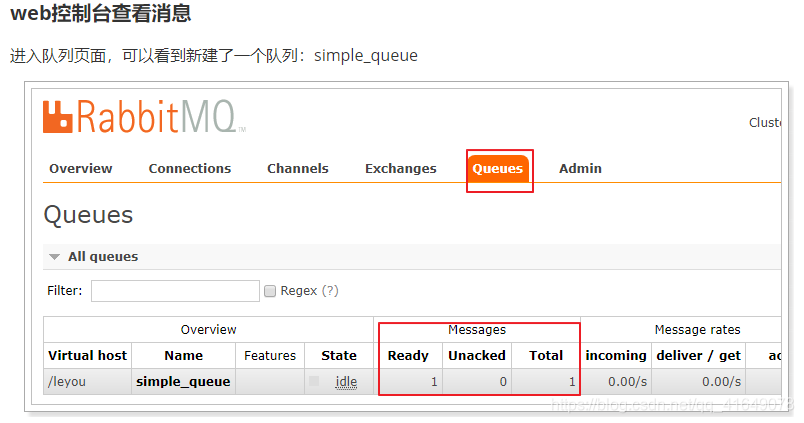The height and width of the screenshot is (423, 804).
Task: Click the idle state indicator square
Action: pyautogui.click(x=314, y=381)
